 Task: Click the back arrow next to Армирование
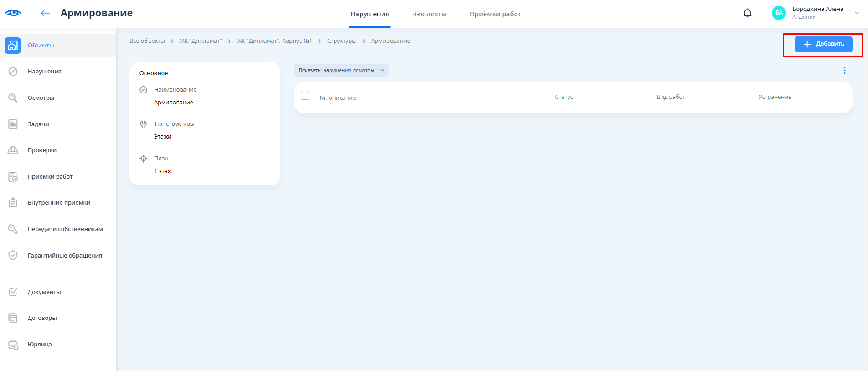tap(45, 13)
